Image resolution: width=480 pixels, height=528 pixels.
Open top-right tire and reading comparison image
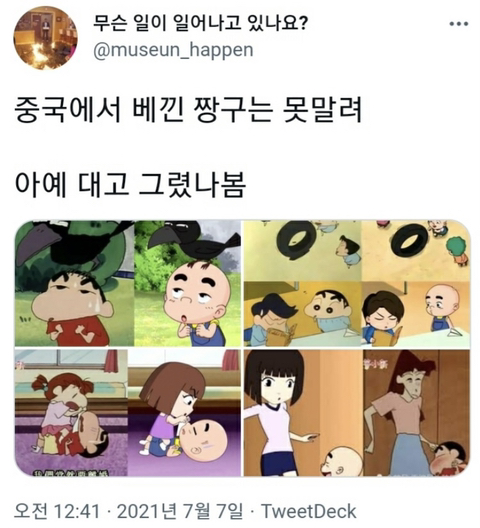(x=356, y=283)
